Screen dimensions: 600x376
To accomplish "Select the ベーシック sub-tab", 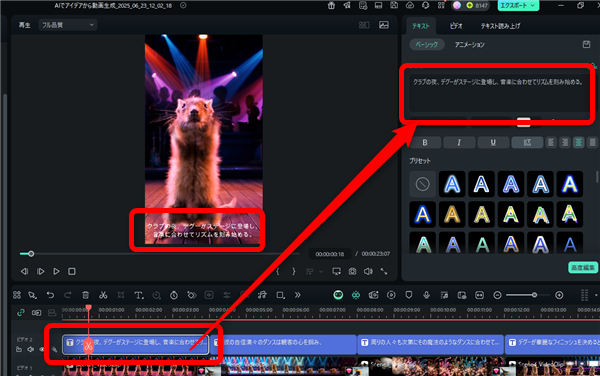I will click(x=427, y=44).
